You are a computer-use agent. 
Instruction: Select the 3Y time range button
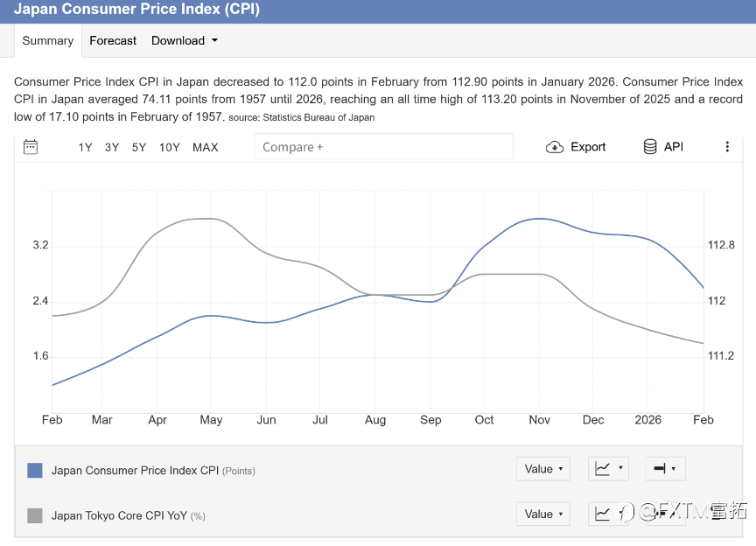click(x=112, y=147)
